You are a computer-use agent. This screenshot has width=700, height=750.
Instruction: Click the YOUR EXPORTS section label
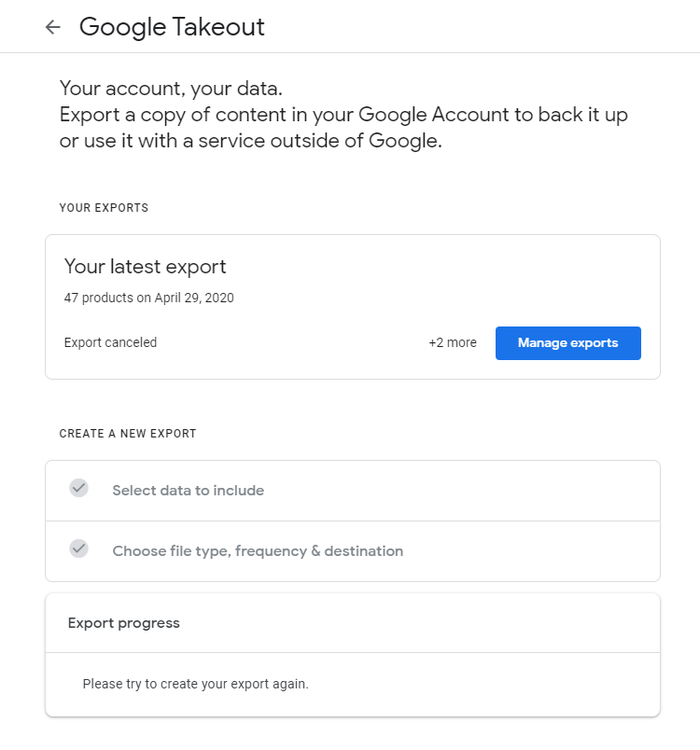104,208
